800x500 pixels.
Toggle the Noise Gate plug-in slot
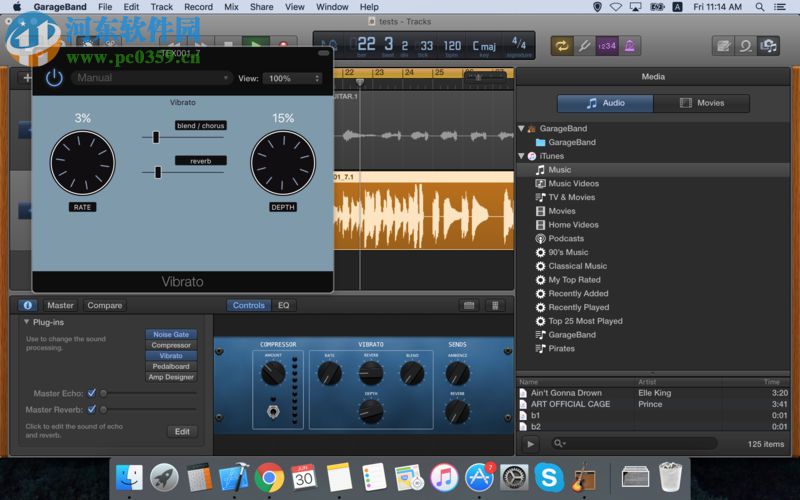point(171,334)
